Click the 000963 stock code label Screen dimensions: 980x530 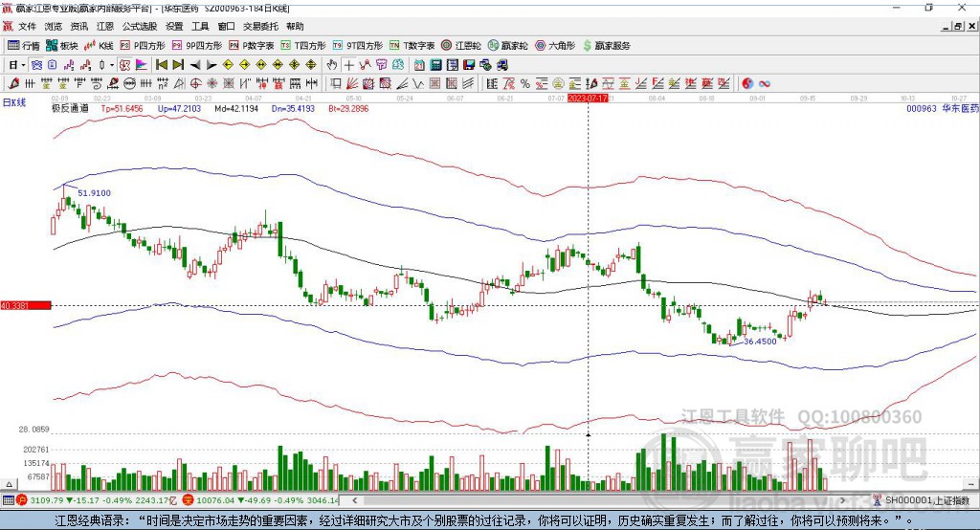[922, 109]
